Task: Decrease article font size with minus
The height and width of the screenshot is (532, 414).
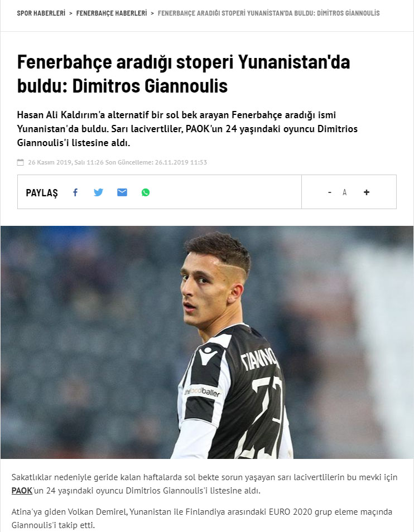Action: pos(330,192)
